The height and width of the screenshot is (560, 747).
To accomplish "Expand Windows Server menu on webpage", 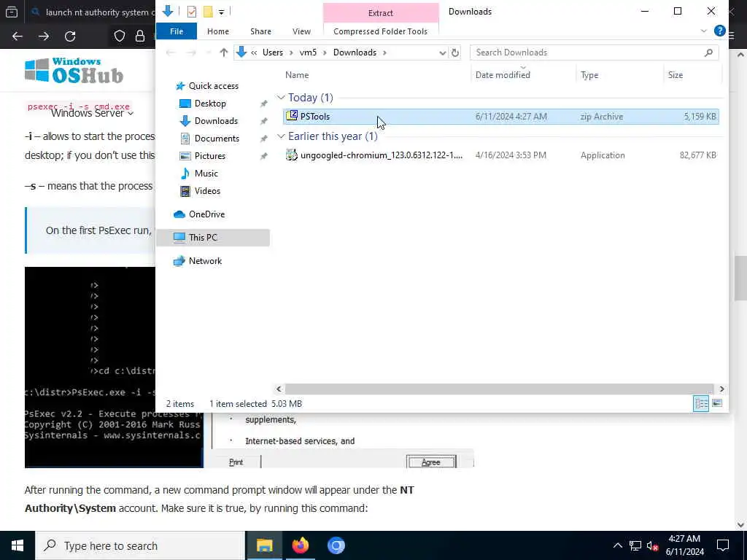I will 92,113.
